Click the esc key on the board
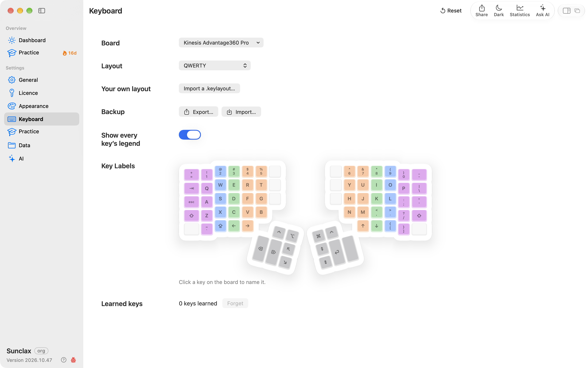 point(191,202)
